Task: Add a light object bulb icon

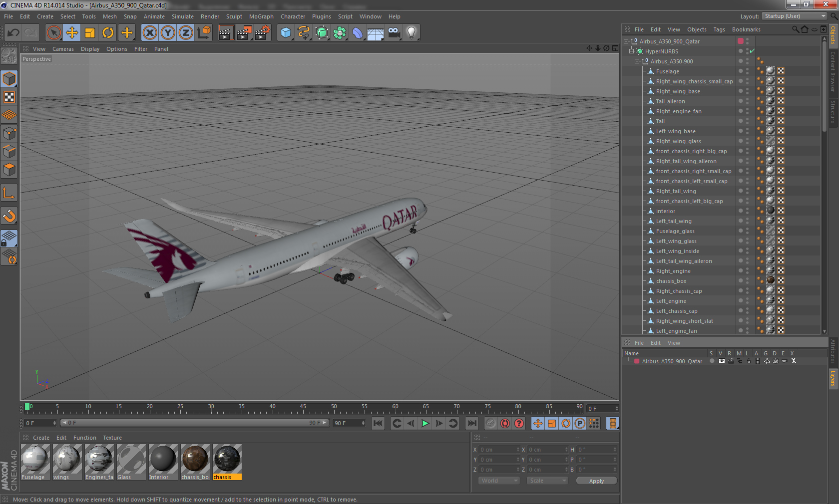Action: coord(412,33)
